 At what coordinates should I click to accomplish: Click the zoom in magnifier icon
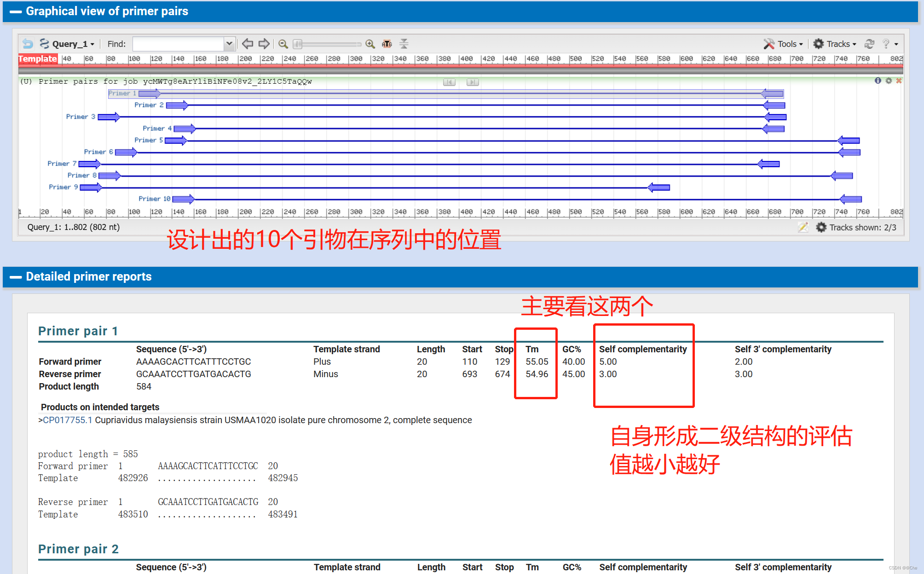(x=370, y=44)
